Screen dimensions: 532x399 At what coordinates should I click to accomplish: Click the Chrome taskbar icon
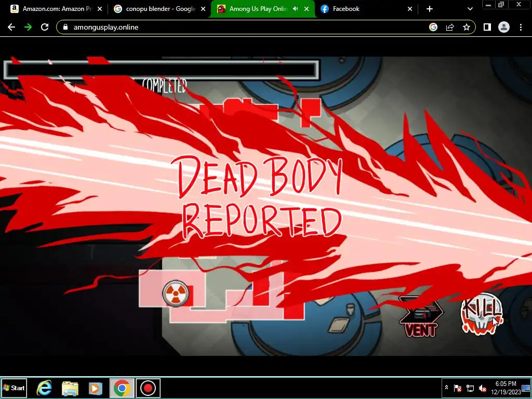pos(122,388)
